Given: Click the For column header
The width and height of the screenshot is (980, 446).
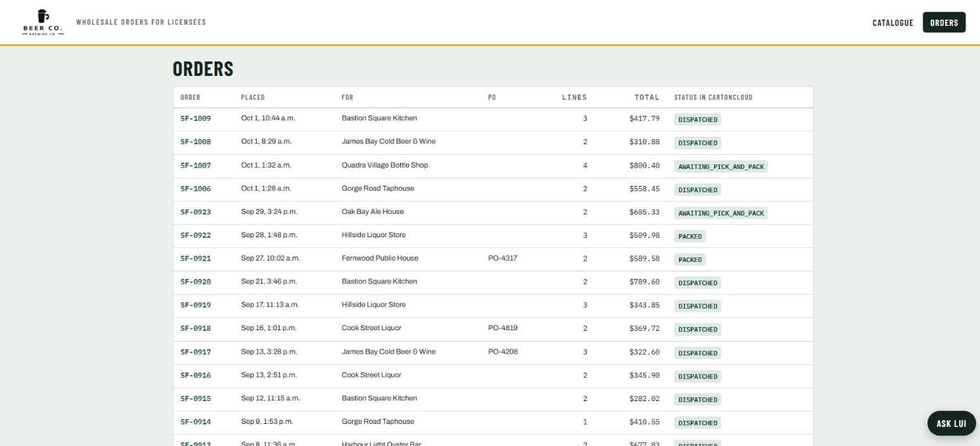Looking at the screenshot, I should [348, 97].
